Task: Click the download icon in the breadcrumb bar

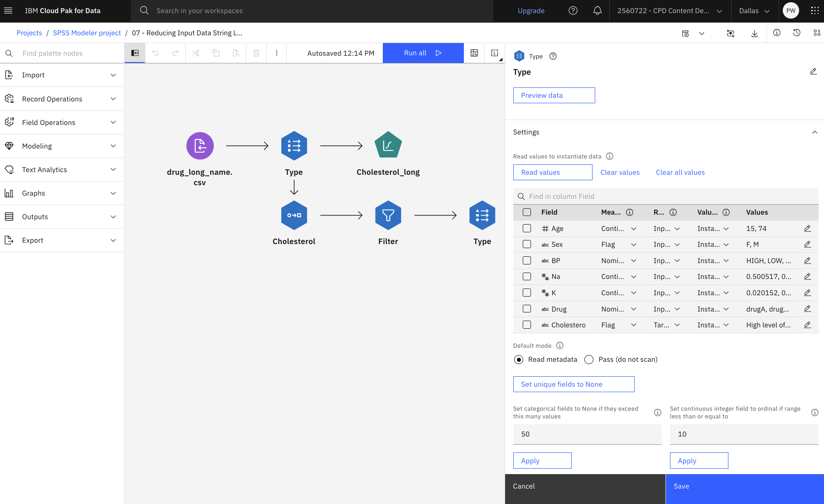Action: (755, 33)
